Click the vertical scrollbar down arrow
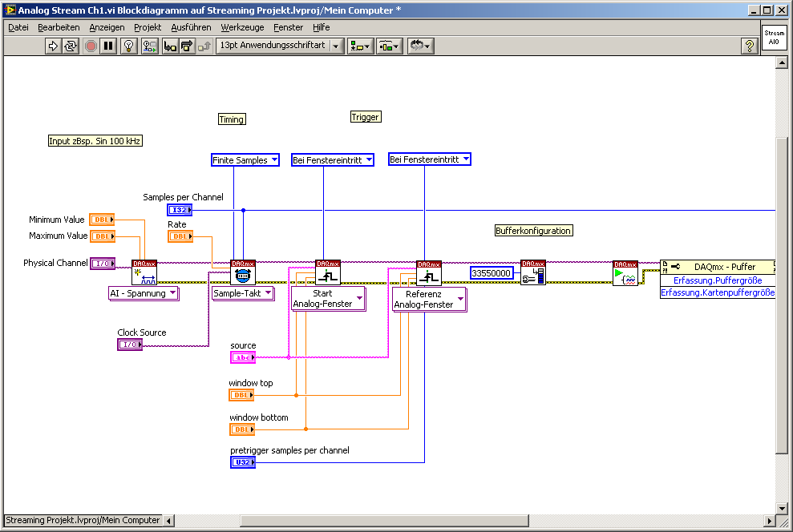This screenshot has height=532, width=793. (782, 508)
